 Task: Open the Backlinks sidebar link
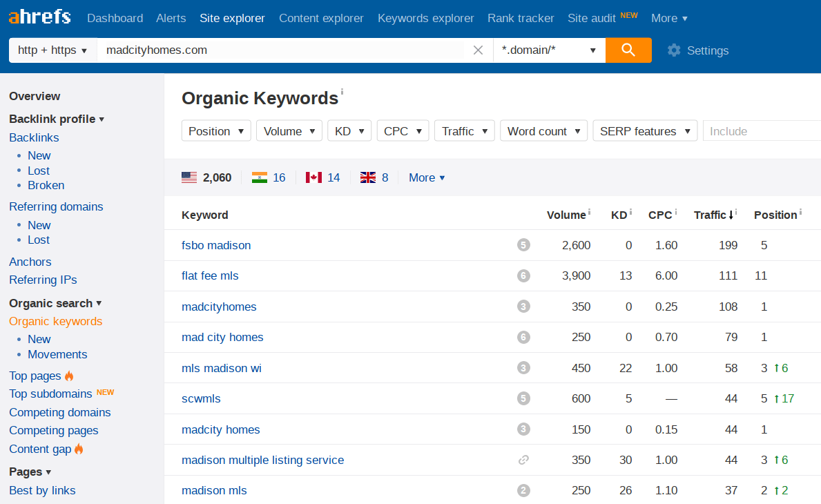[x=34, y=137]
